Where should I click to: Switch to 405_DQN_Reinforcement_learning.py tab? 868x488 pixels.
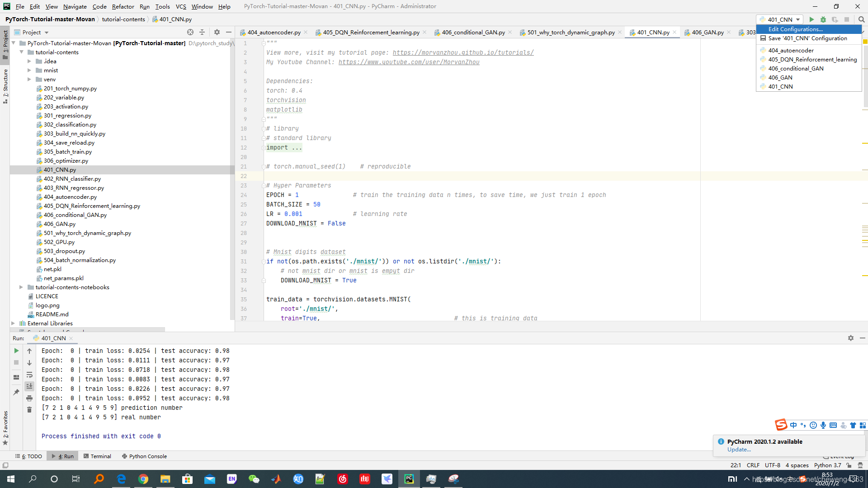(x=371, y=32)
